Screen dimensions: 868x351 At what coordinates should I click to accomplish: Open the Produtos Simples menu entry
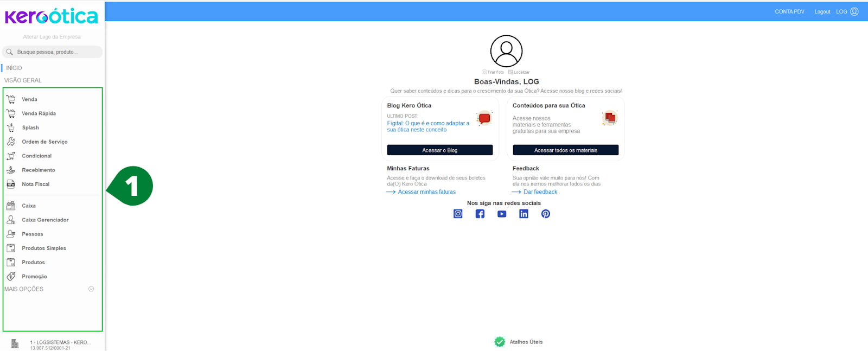44,248
